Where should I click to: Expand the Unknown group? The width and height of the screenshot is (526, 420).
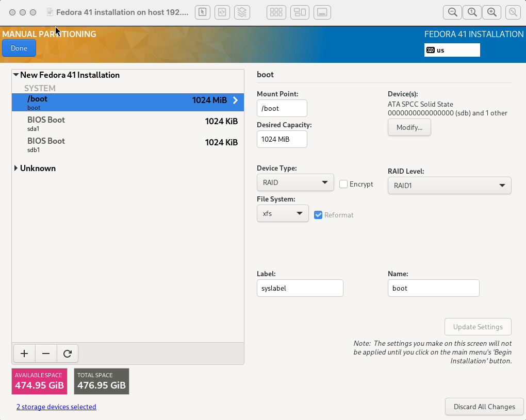(16, 169)
